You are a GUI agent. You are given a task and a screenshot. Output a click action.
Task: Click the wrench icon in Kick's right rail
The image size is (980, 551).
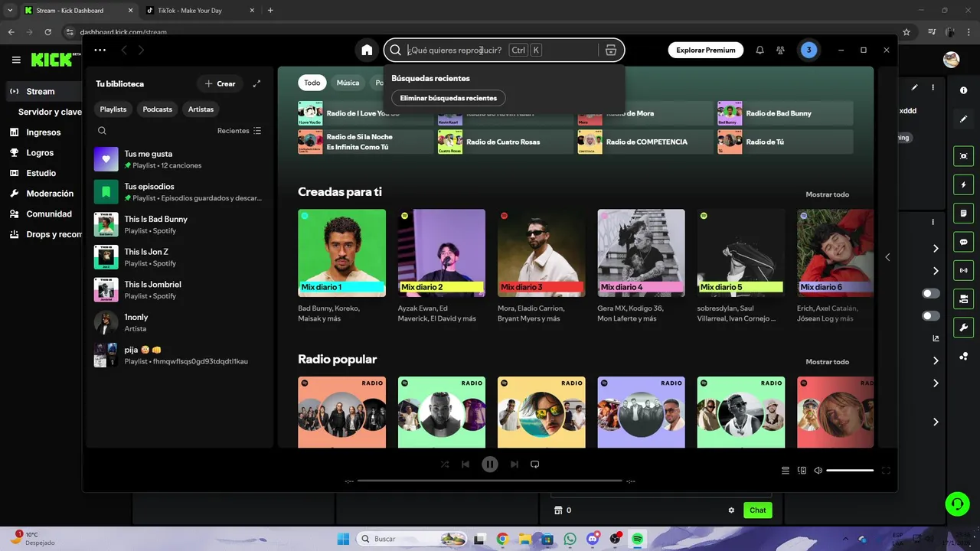963,328
